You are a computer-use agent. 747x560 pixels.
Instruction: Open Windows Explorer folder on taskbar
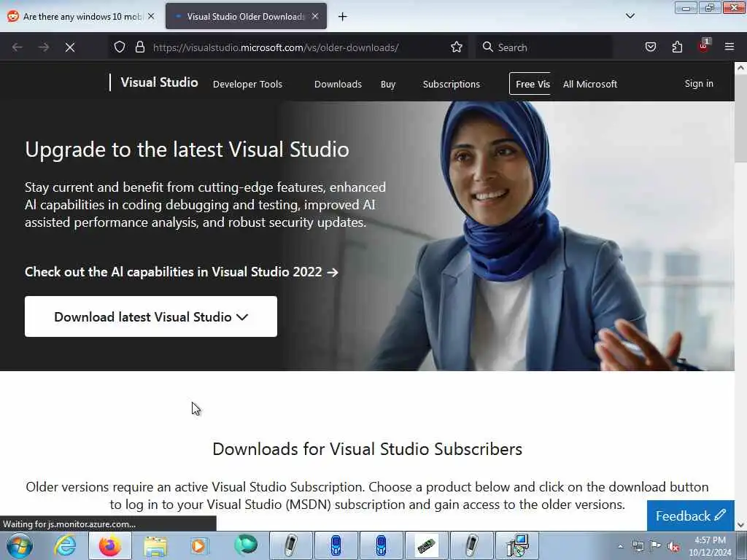[x=155, y=546]
